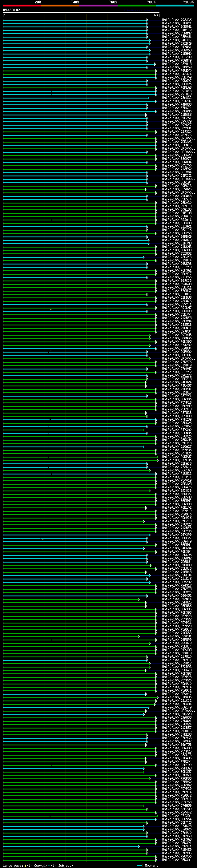Open hit UniRef100_D0DAM0
This screenshot has width=197, height=868.
click(x=177, y=111)
